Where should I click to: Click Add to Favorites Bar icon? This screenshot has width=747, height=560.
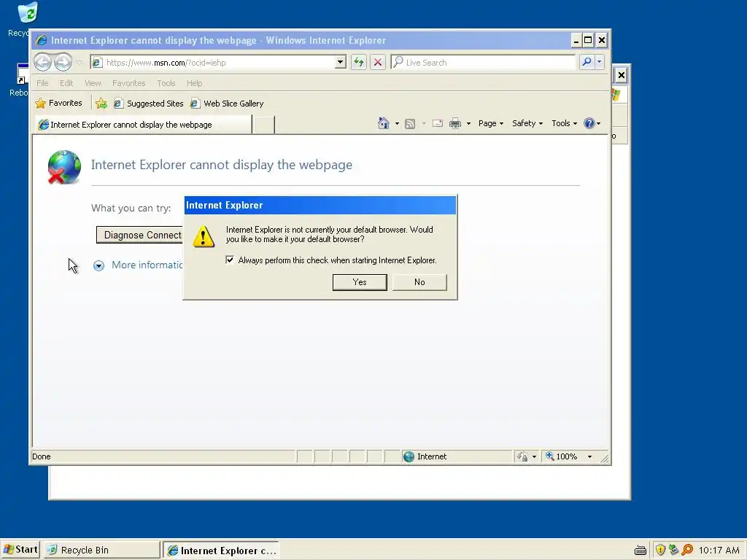[x=101, y=104]
